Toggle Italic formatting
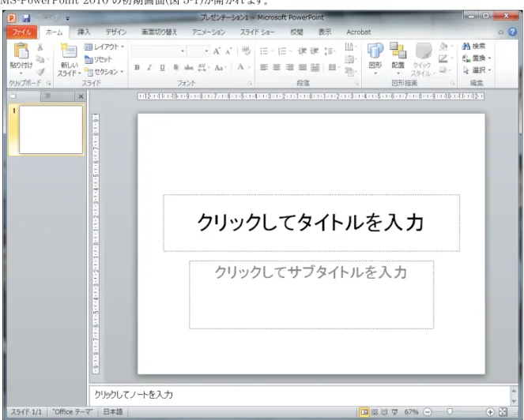This screenshot has height=420, width=524. click(x=149, y=67)
